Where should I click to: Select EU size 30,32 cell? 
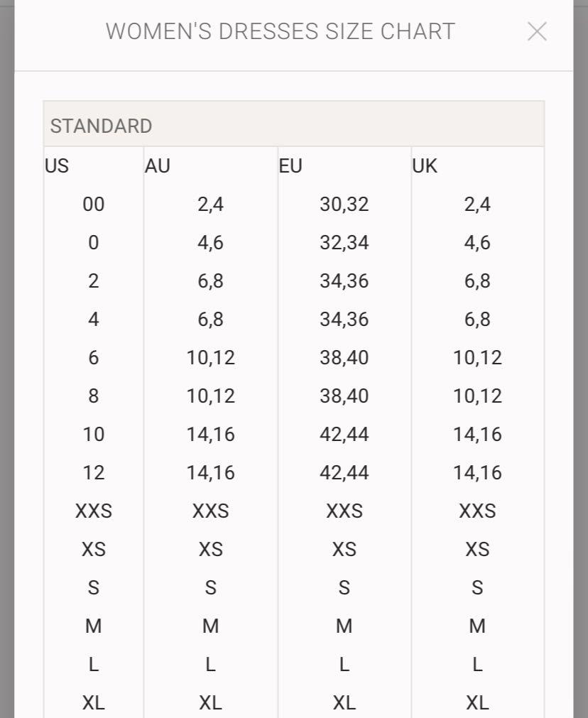(x=344, y=205)
